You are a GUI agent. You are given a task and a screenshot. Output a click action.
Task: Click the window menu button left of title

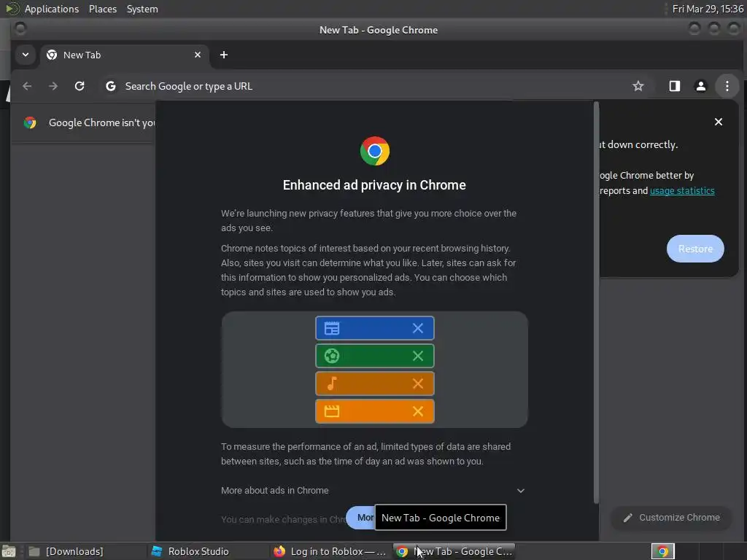pyautogui.click(x=20, y=29)
